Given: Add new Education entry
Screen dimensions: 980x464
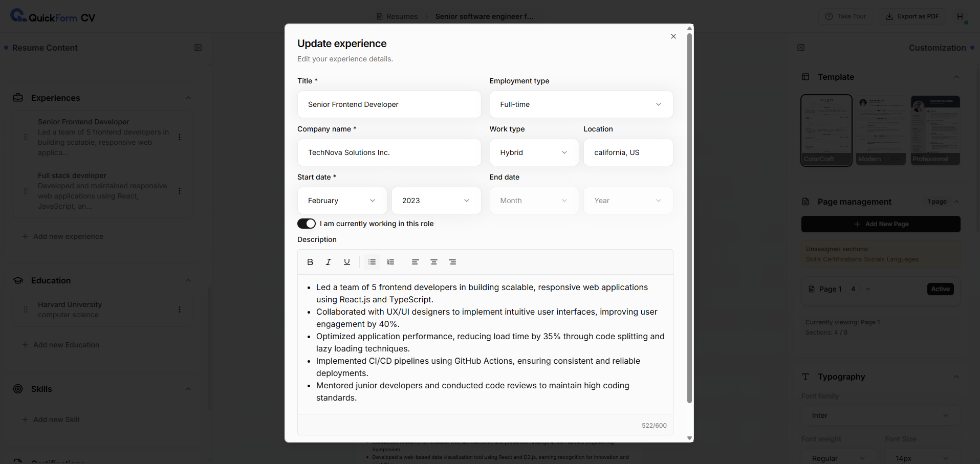Looking at the screenshot, I should coord(61,345).
